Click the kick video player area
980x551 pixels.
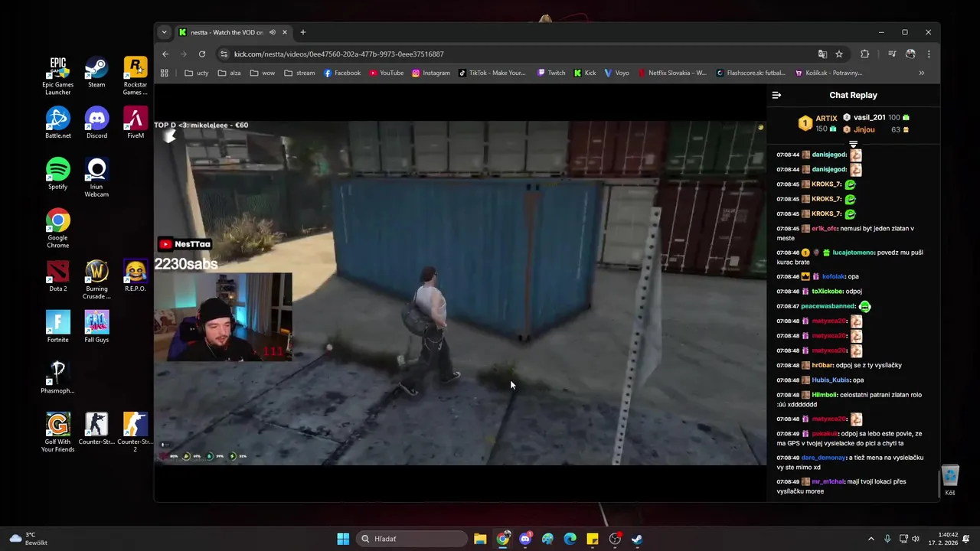pyautogui.click(x=459, y=292)
